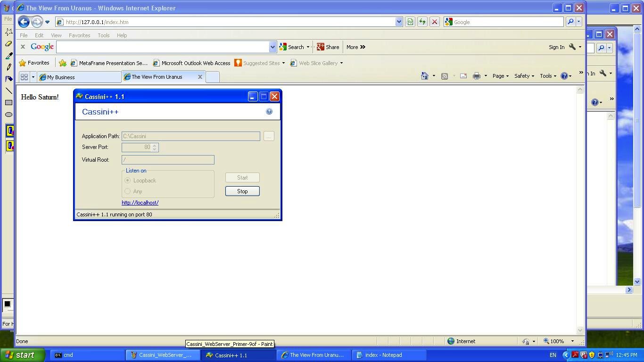Click the Add to Favorites Bar icon
644x362 pixels.
coord(62,63)
